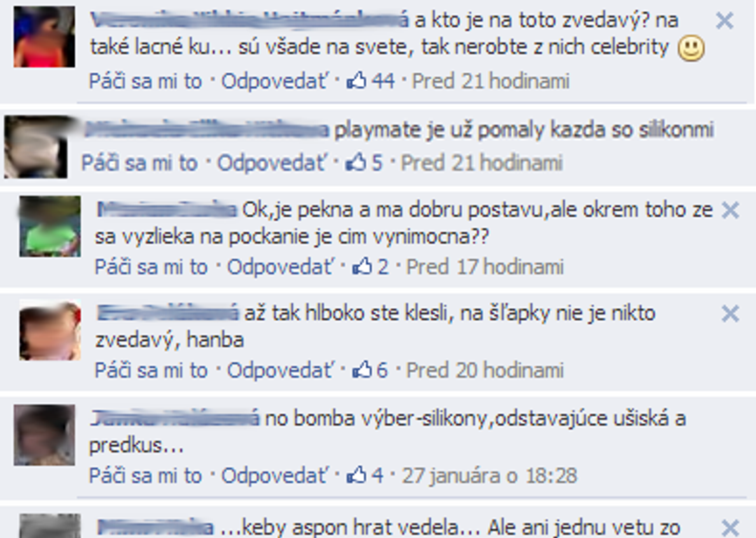Click the thumbs-up icon showing 5 likes
The height and width of the screenshot is (538, 756).
pyautogui.click(x=356, y=163)
